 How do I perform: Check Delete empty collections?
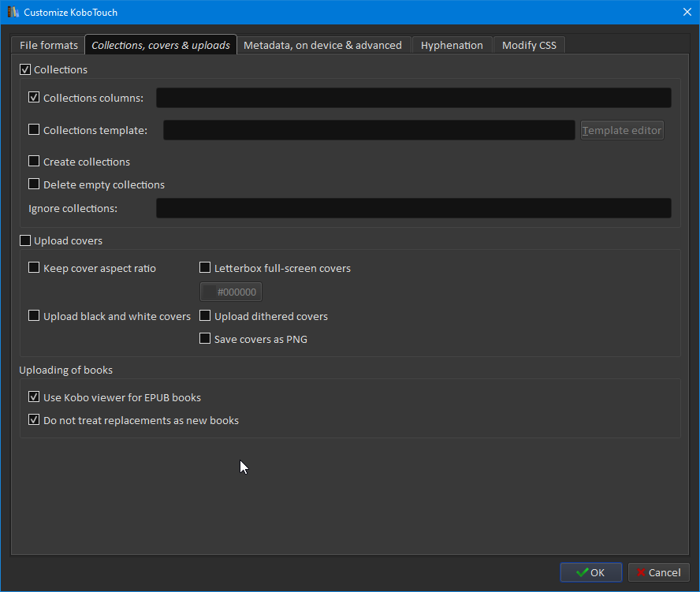[x=34, y=184]
